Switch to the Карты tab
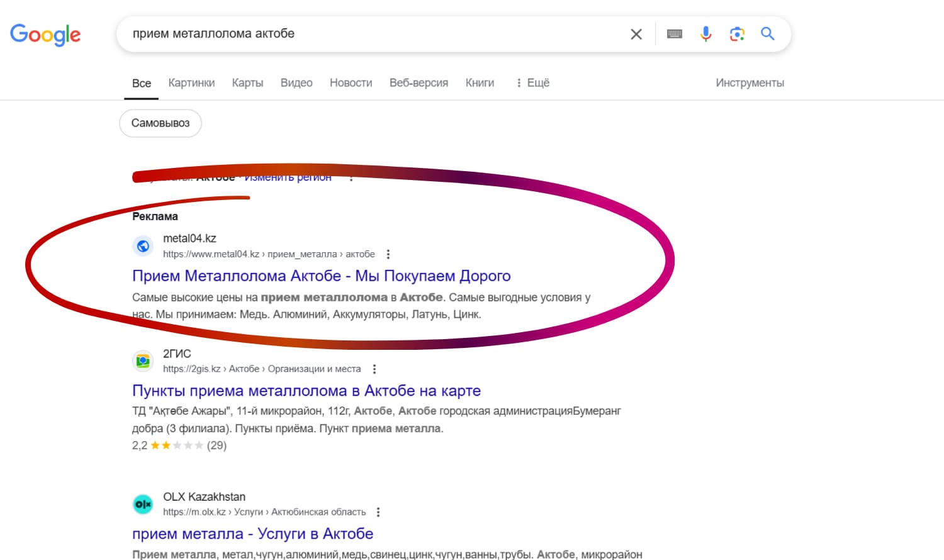This screenshot has height=560, width=944. (247, 83)
